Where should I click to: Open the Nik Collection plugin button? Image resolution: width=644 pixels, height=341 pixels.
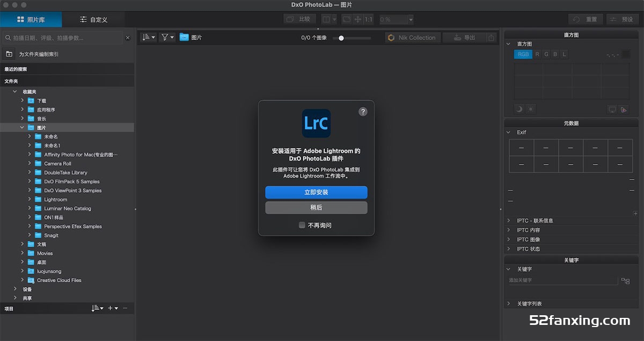point(413,38)
